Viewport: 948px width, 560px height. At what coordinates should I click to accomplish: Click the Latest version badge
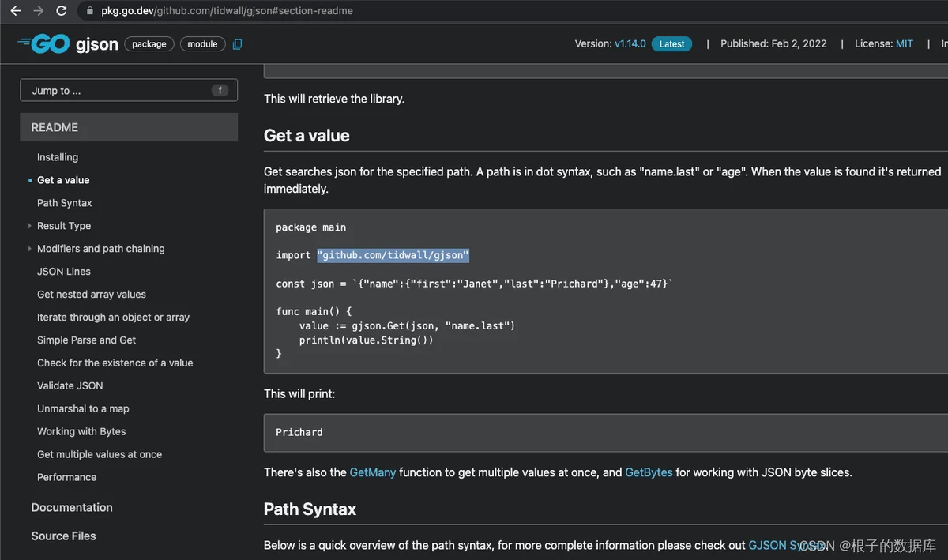[x=671, y=44]
